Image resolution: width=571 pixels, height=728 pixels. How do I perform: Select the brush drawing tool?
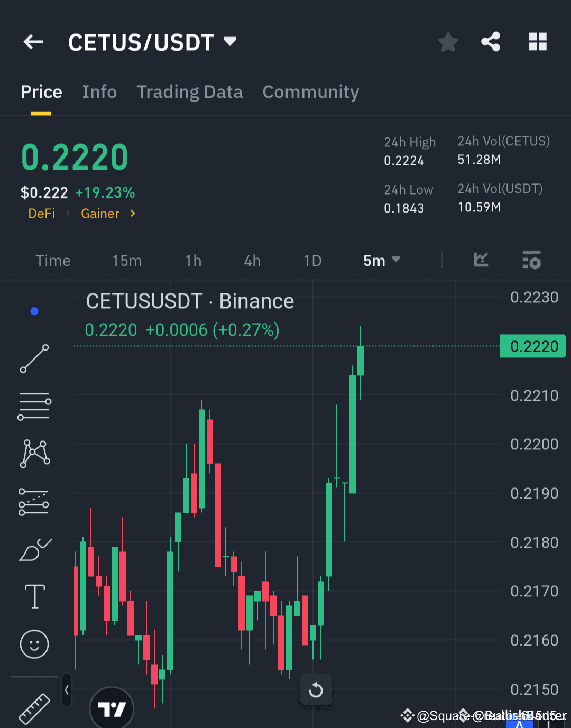(x=34, y=550)
